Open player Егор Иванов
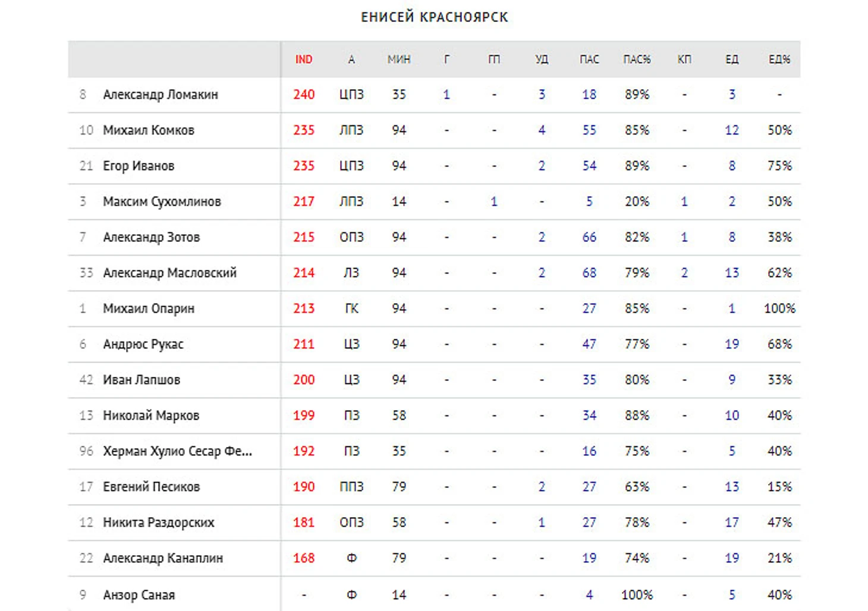This screenshot has height=611, width=868. click(139, 166)
